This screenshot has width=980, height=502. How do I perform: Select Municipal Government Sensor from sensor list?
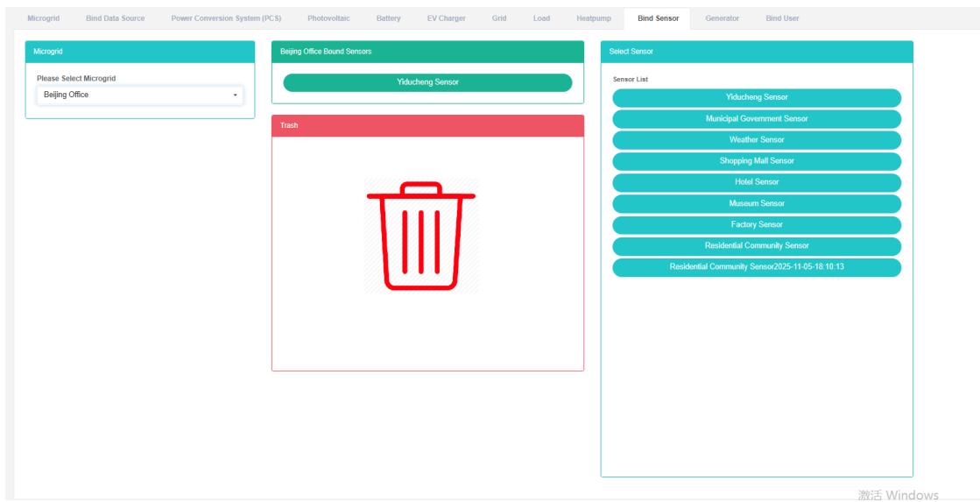[x=757, y=119]
